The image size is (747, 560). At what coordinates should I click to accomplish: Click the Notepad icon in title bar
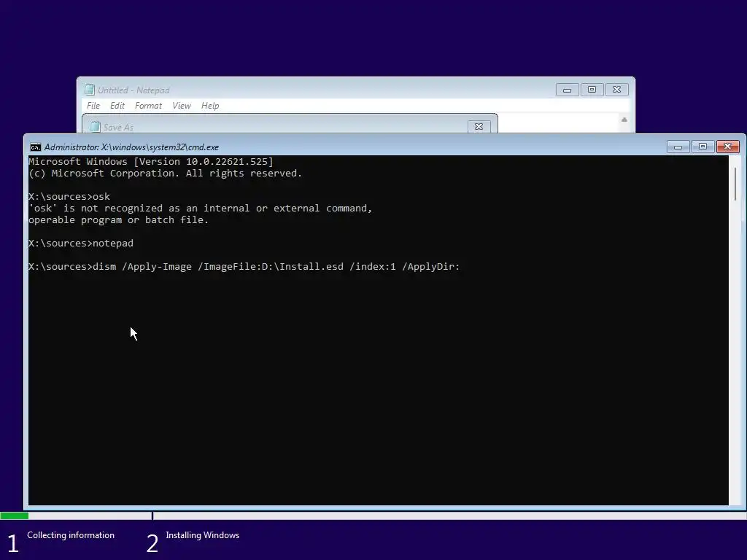pyautogui.click(x=89, y=90)
